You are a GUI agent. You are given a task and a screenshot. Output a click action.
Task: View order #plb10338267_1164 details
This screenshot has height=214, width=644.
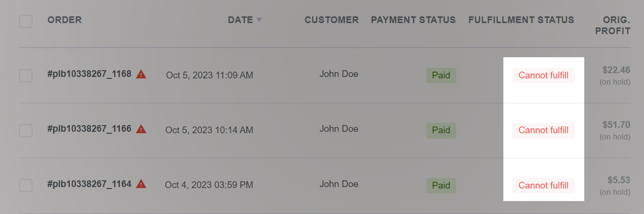click(x=89, y=184)
